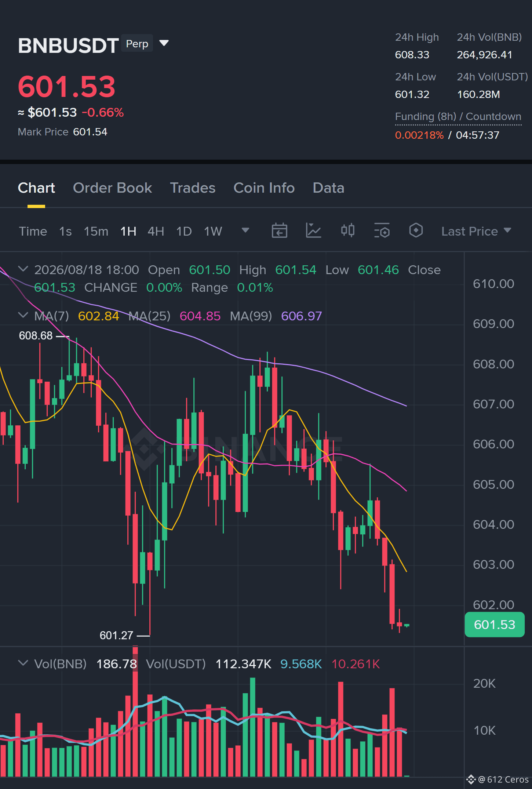Viewport: 532px width, 789px height.
Task: Click the Vol(USDT) value 112.347K
Action: click(243, 664)
